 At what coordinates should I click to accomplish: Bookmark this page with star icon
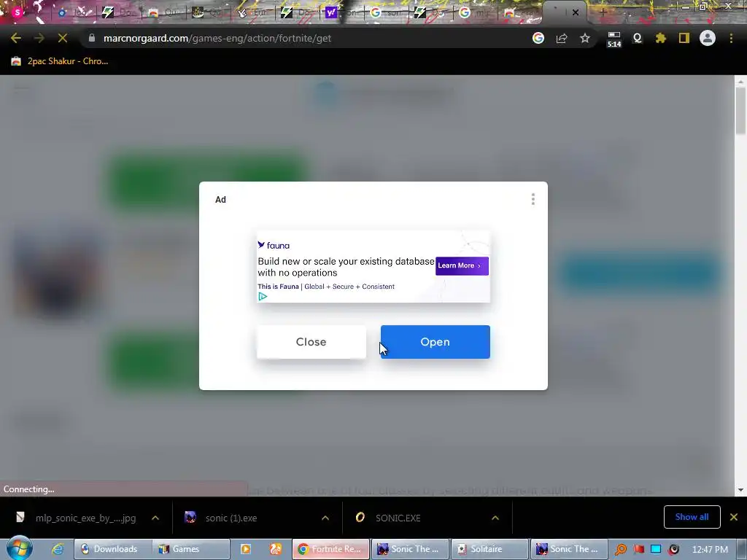pyautogui.click(x=585, y=38)
